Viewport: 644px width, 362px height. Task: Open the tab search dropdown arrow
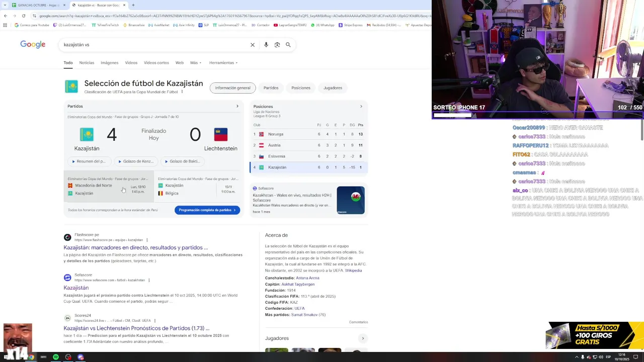coord(5,5)
